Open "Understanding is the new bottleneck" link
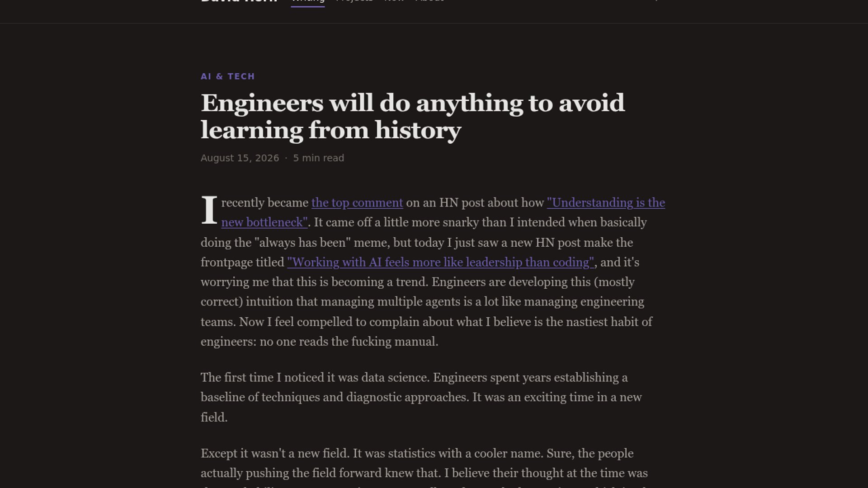This screenshot has width=868, height=488. coord(606,203)
